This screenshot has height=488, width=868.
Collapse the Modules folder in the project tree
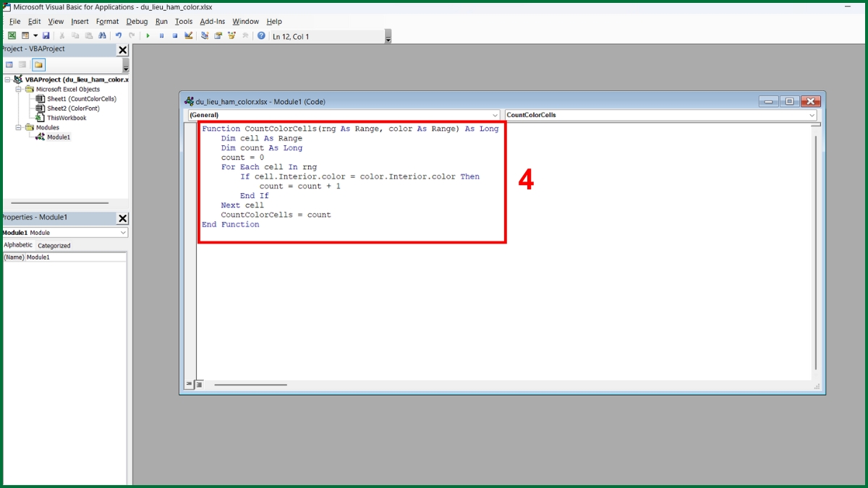[19, 127]
